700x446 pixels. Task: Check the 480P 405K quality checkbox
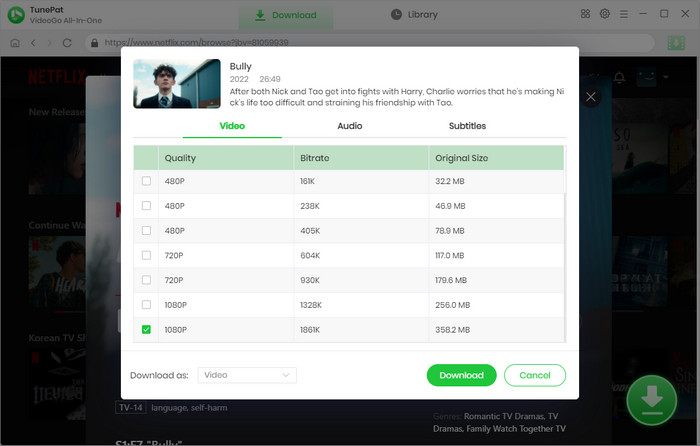click(x=146, y=230)
